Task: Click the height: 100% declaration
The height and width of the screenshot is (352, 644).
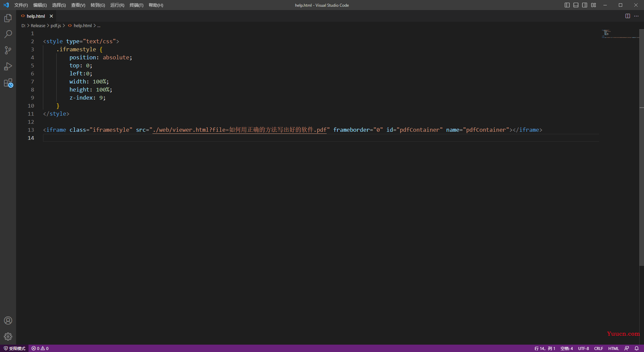Action: 91,90
